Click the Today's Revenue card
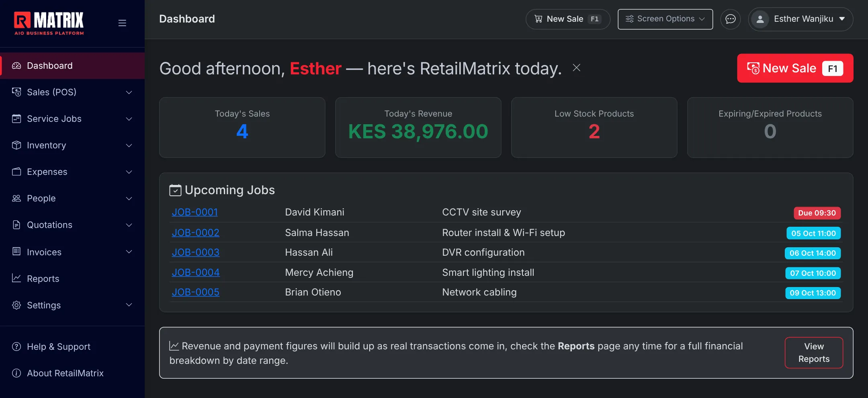This screenshot has height=398, width=868. coord(418,127)
